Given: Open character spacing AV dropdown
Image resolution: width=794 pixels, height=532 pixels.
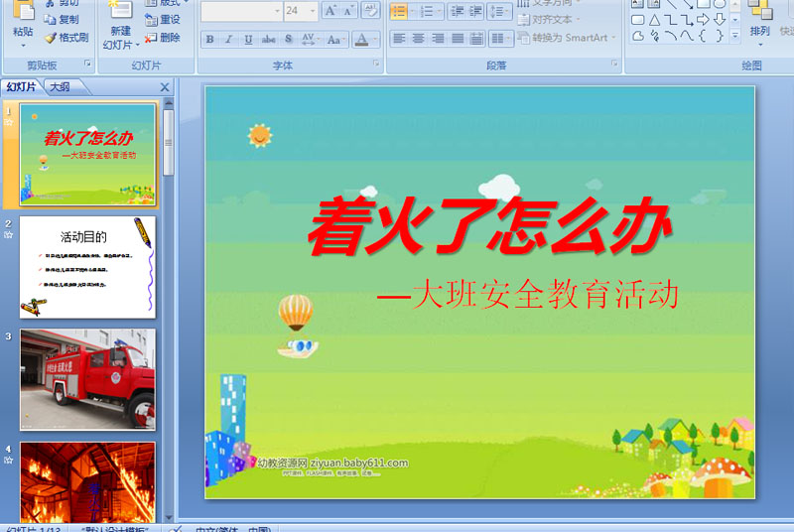Looking at the screenshot, I should point(310,39).
